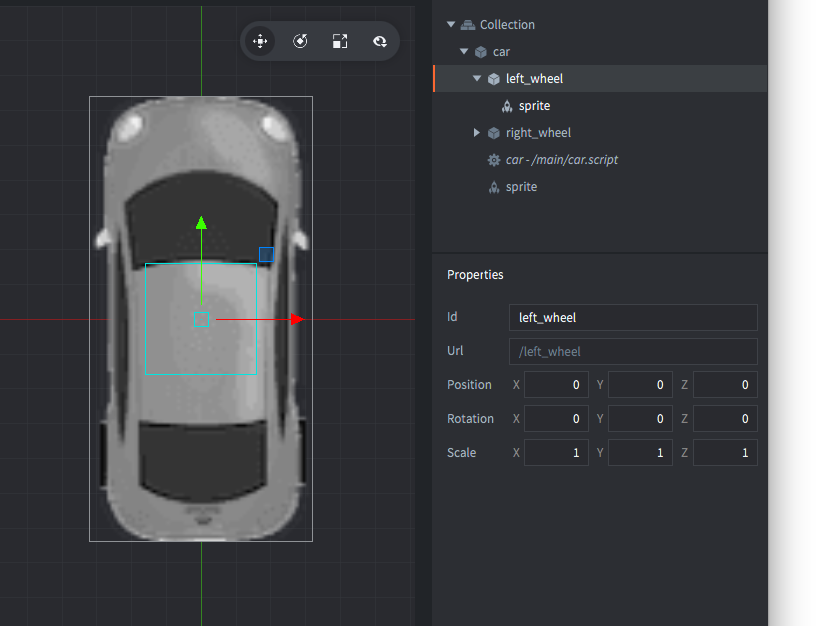
Task: Edit Rotation X value field
Action: [x=556, y=419]
